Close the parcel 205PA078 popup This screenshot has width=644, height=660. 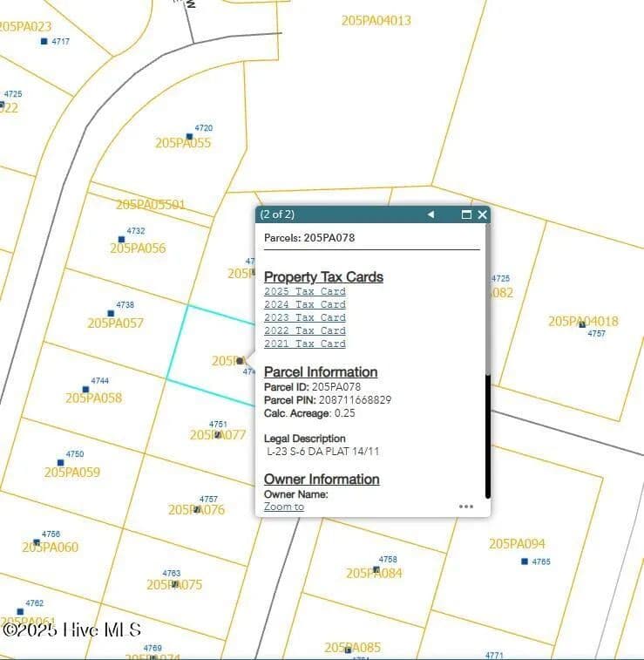pyautogui.click(x=482, y=214)
